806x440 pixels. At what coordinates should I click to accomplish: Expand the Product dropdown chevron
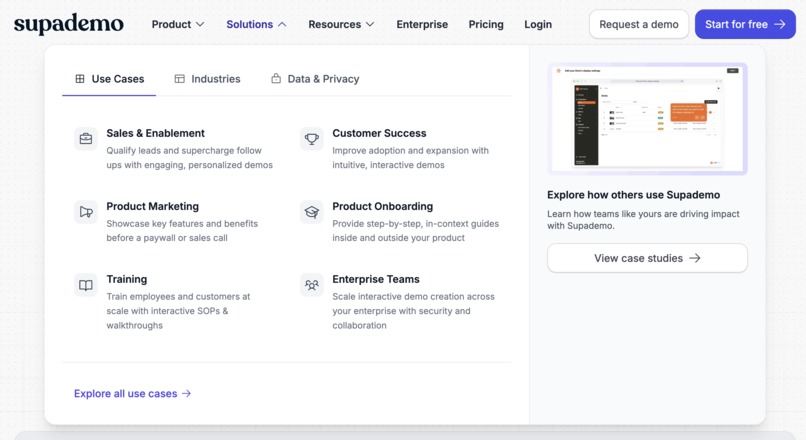(x=200, y=24)
